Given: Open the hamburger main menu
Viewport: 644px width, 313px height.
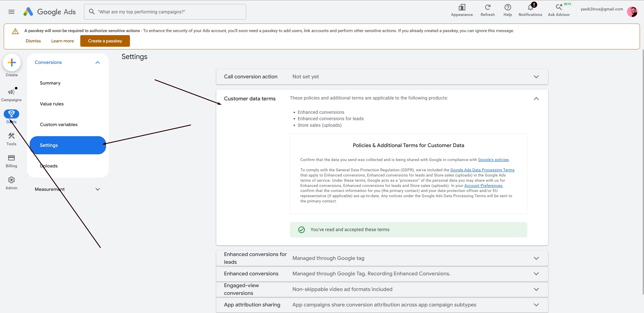Looking at the screenshot, I should (x=11, y=12).
